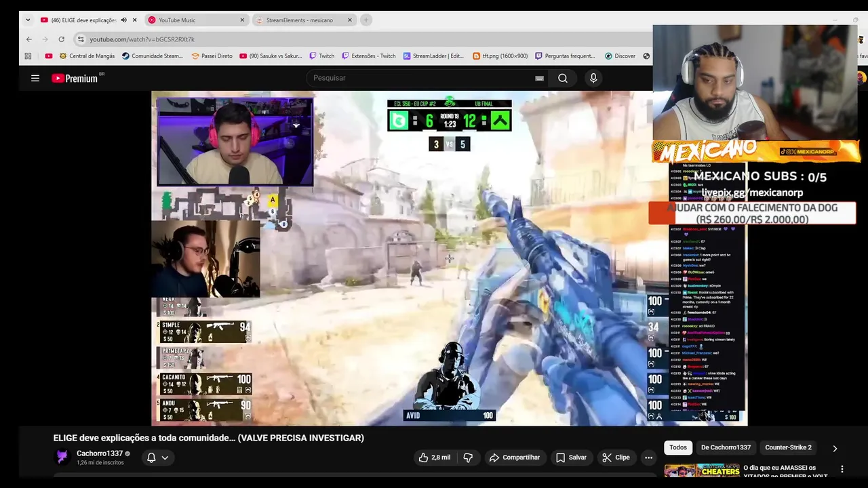868x488 pixels.
Task: Start voice search with microphone
Action: (593, 78)
